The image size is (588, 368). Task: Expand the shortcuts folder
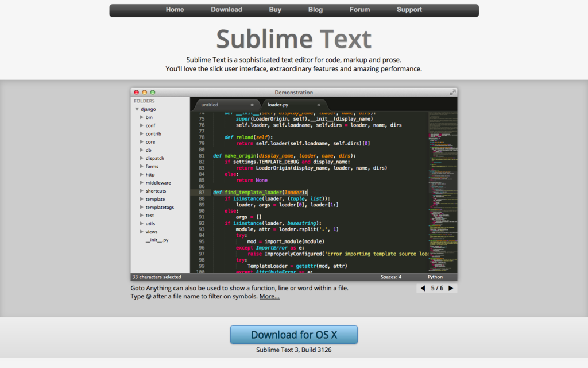point(141,191)
